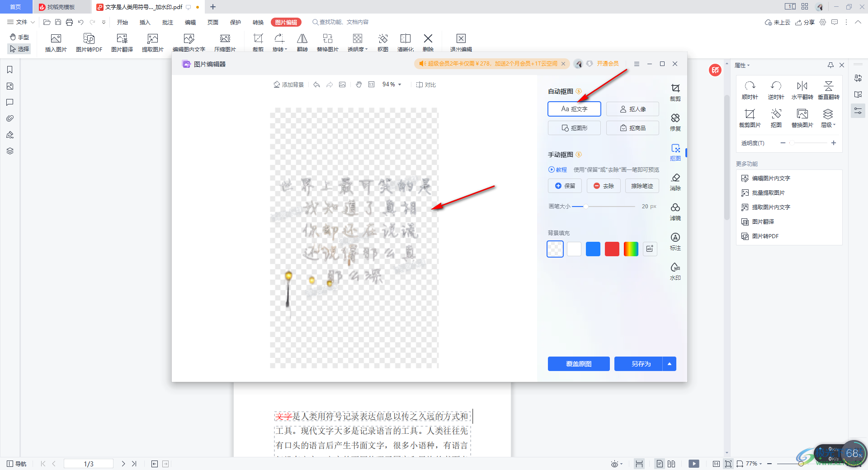Open the 修复 repair tool
This screenshot has width=868, height=470.
click(675, 122)
